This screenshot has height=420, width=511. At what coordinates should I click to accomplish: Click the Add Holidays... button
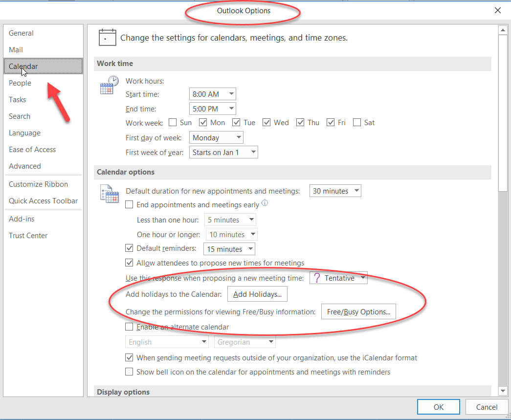click(257, 294)
